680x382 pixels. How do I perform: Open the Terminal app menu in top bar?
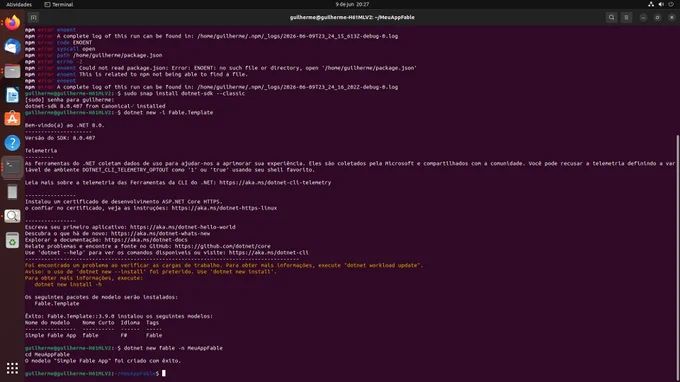coord(59,4)
